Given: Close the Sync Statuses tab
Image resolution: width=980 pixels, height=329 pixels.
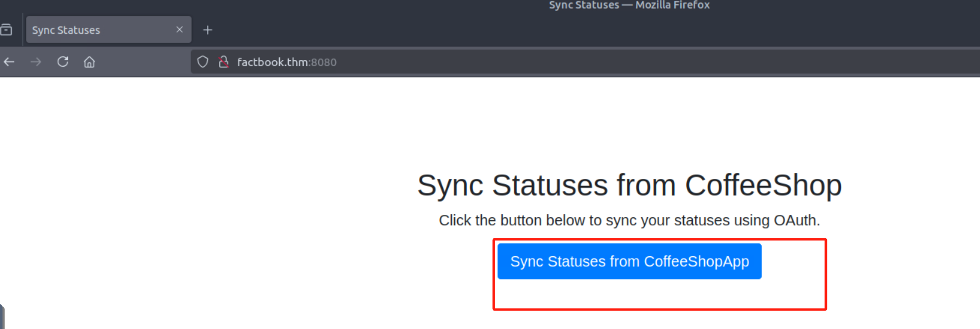Looking at the screenshot, I should [x=180, y=30].
